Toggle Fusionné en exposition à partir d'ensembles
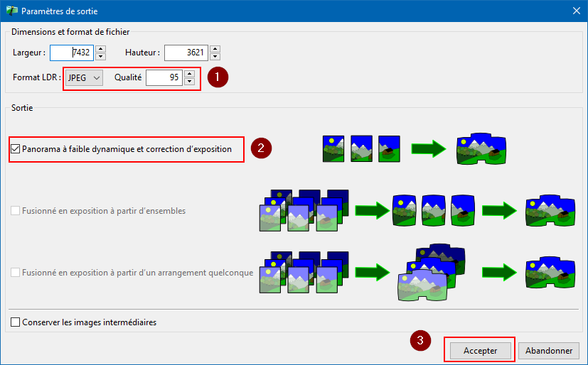This screenshot has width=588, height=365. pyautogui.click(x=16, y=211)
